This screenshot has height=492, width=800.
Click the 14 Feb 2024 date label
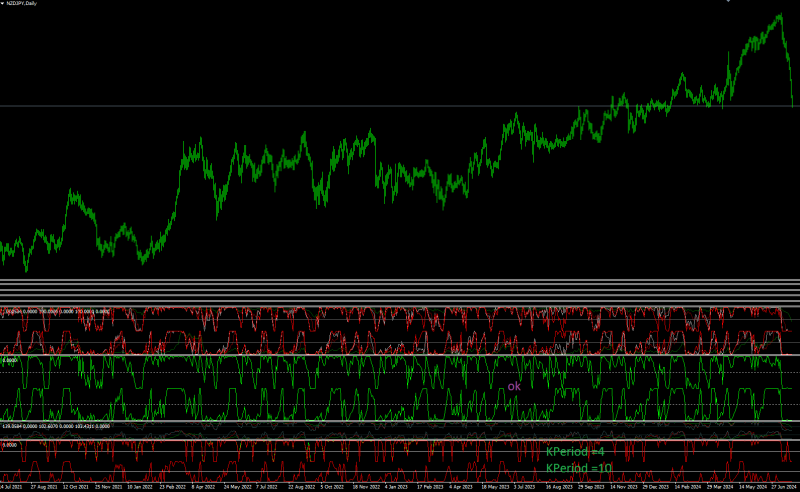[688, 487]
